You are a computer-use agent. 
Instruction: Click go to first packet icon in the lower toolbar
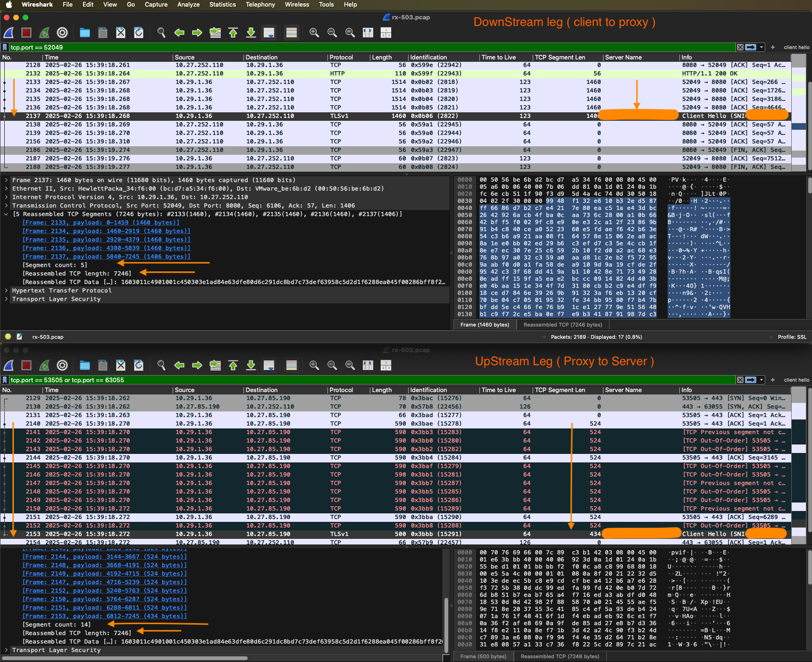(x=233, y=365)
